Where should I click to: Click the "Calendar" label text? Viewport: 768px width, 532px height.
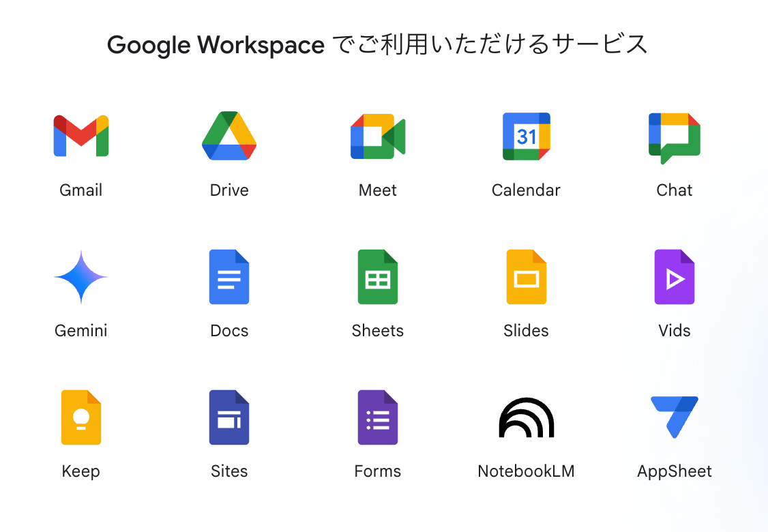tap(526, 190)
